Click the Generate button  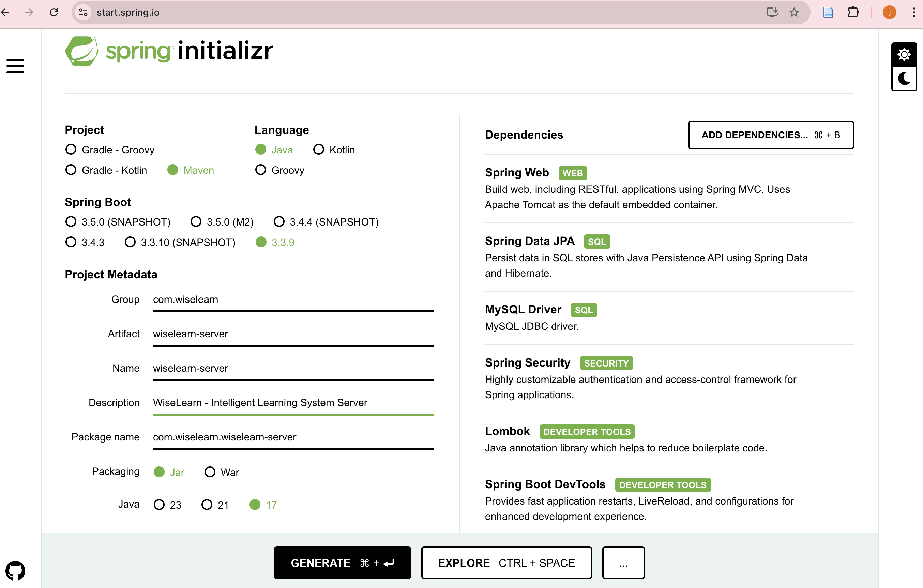342,562
